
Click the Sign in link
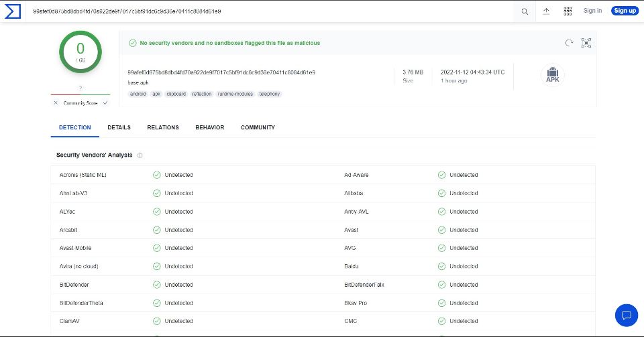[592, 11]
